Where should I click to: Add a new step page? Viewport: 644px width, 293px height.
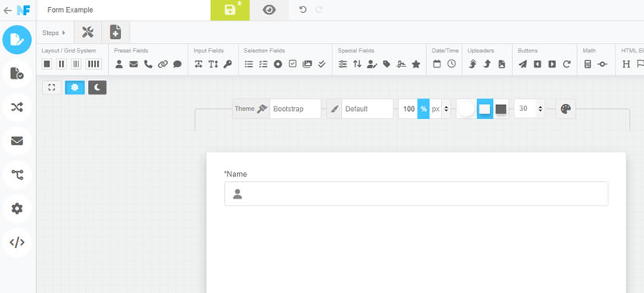click(115, 33)
